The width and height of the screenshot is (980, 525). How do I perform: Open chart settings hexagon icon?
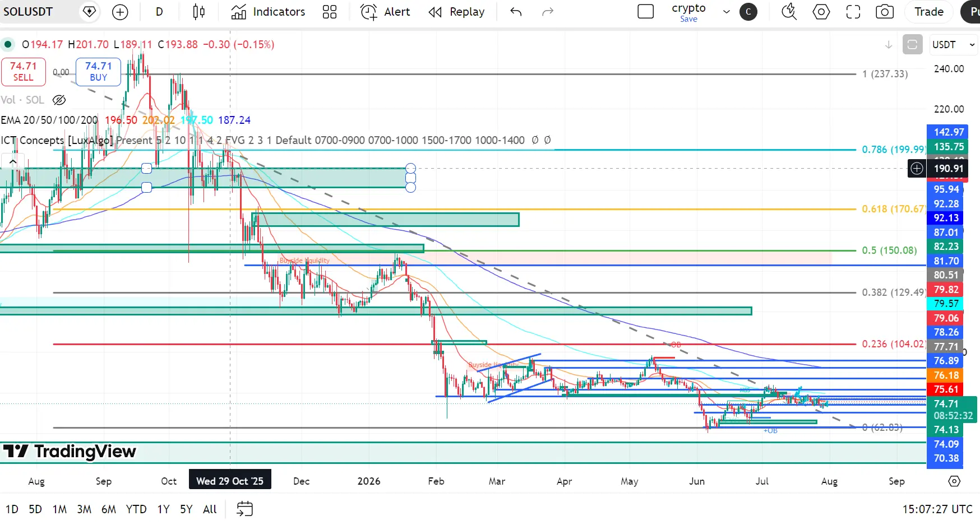coord(821,12)
